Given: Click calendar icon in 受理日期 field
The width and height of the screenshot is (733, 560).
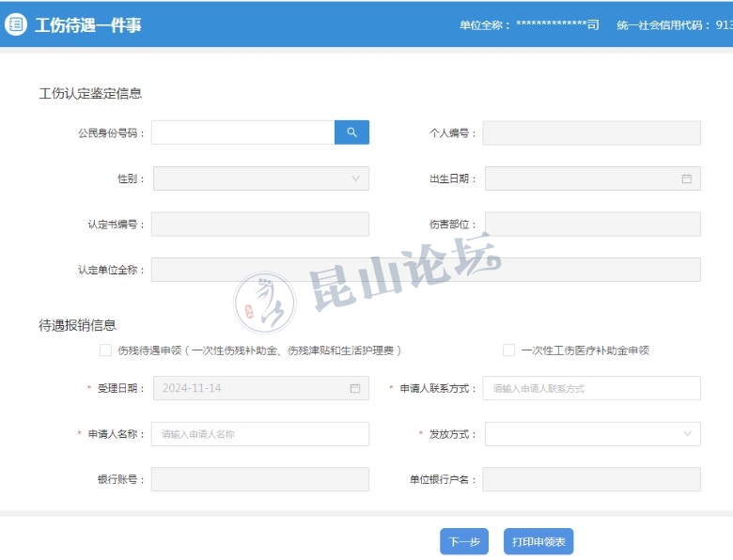Looking at the screenshot, I should click(354, 388).
